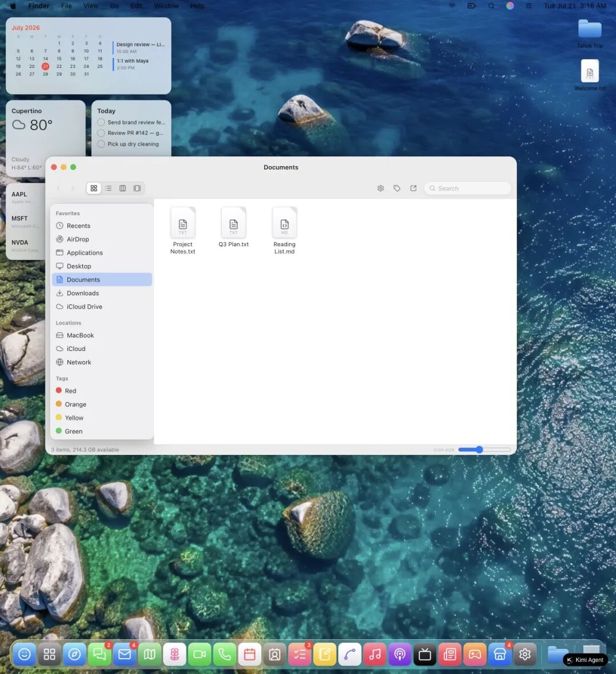
Task: Open Maps from the Dock
Action: point(149,654)
